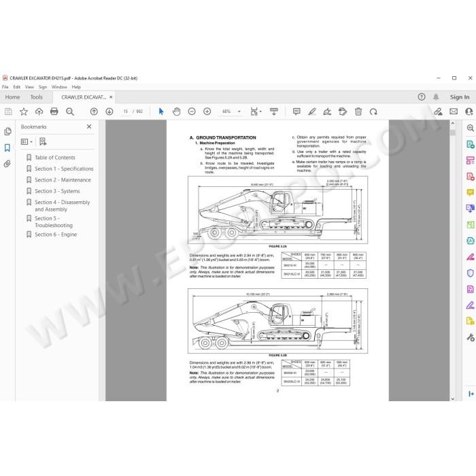
Task: Open the yellow Comment tool
Action: click(471, 192)
